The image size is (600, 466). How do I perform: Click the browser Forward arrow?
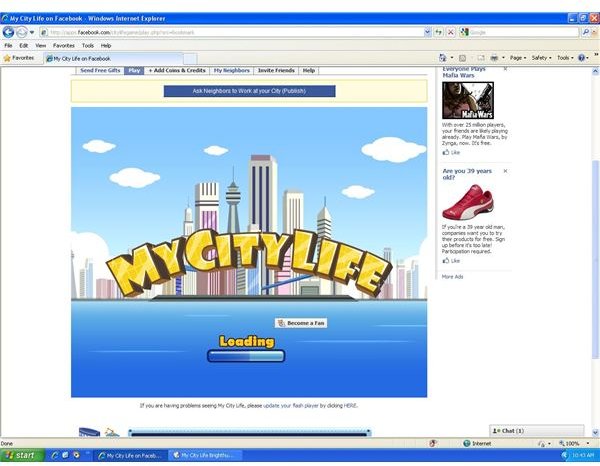pyautogui.click(x=21, y=32)
